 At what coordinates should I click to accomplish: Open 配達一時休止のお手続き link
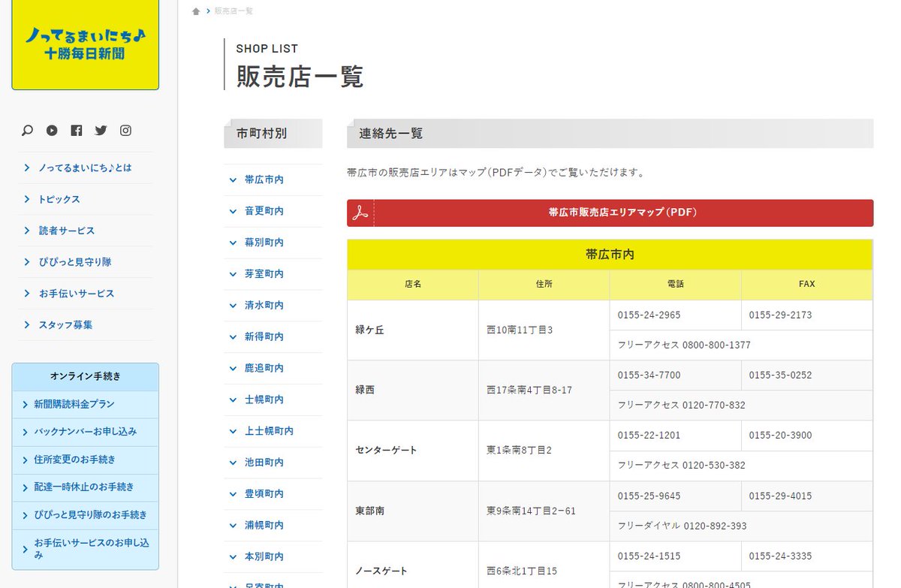click(86, 487)
